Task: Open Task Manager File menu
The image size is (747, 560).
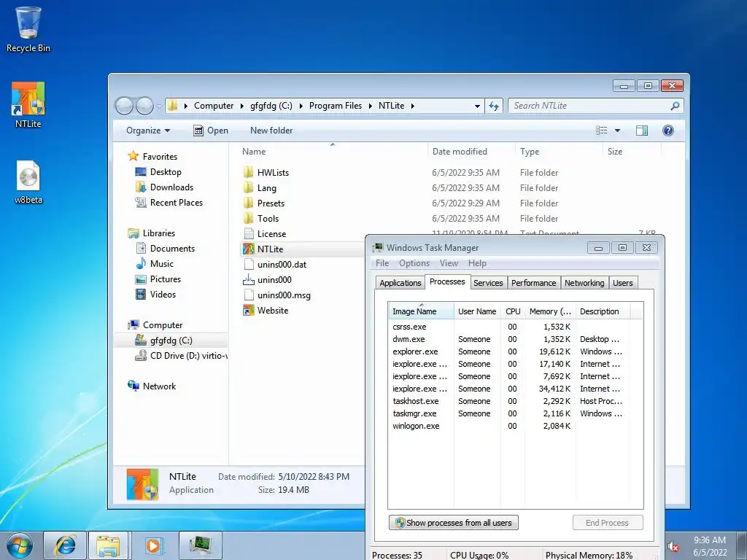Action: [382, 263]
